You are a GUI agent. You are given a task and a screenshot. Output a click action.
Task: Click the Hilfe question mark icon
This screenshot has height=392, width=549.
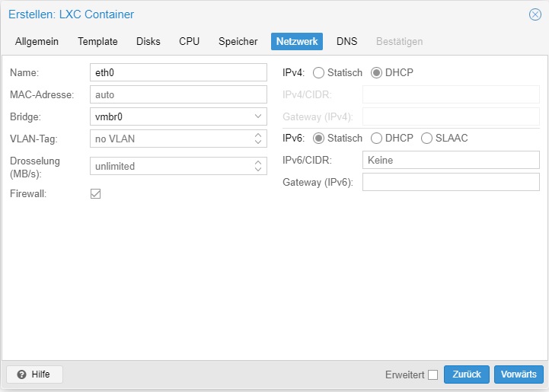tap(21, 374)
